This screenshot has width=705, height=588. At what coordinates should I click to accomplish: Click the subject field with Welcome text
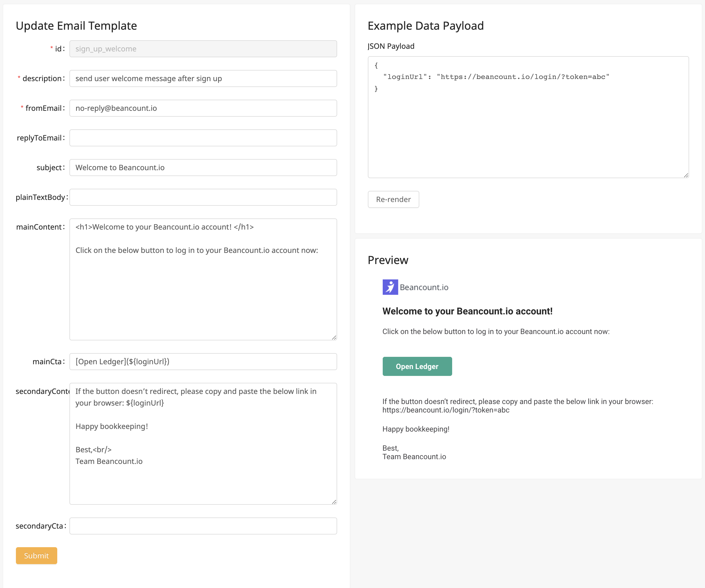[x=203, y=168]
